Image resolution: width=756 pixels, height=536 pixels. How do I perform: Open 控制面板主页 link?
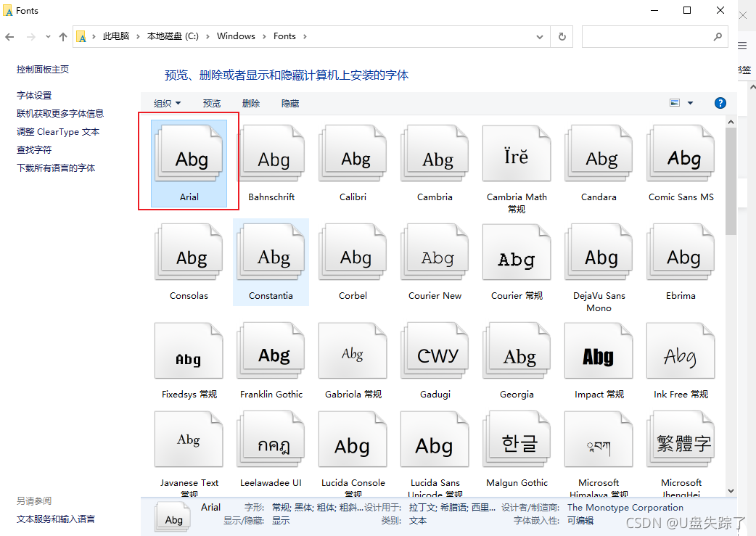(x=42, y=70)
